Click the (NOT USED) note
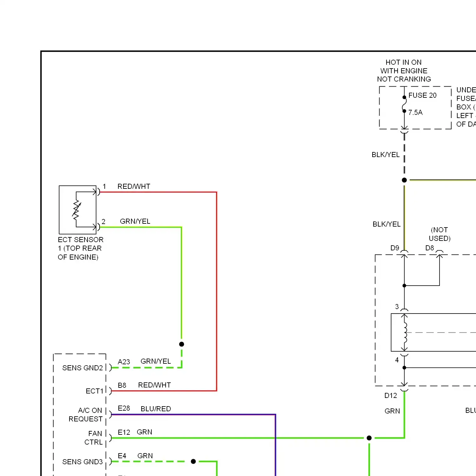The image size is (476, 476). click(440, 234)
